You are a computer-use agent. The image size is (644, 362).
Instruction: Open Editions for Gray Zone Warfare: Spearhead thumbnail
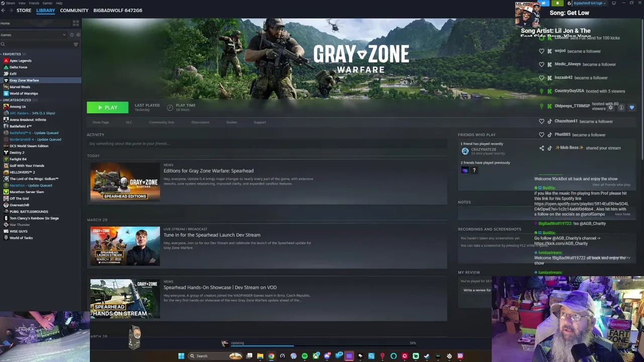pyautogui.click(x=125, y=182)
